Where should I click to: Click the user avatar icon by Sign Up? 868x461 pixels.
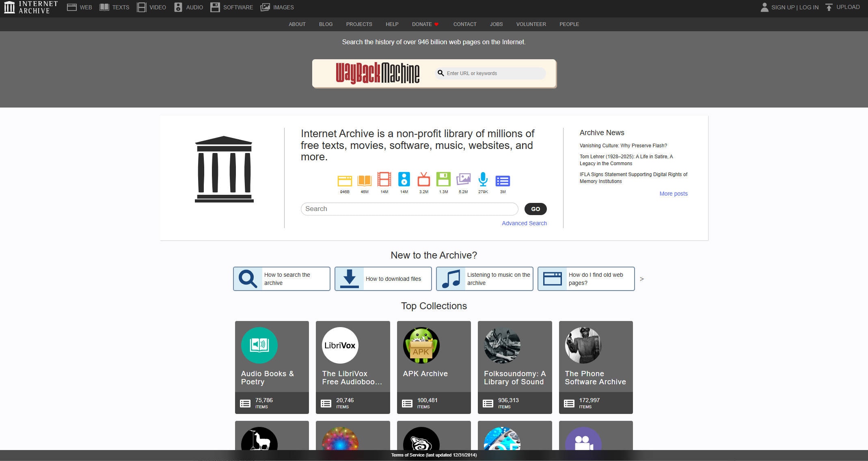click(764, 7)
